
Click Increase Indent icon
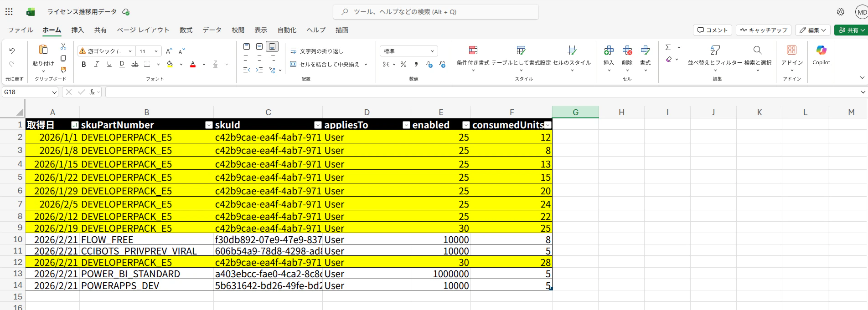pos(259,70)
